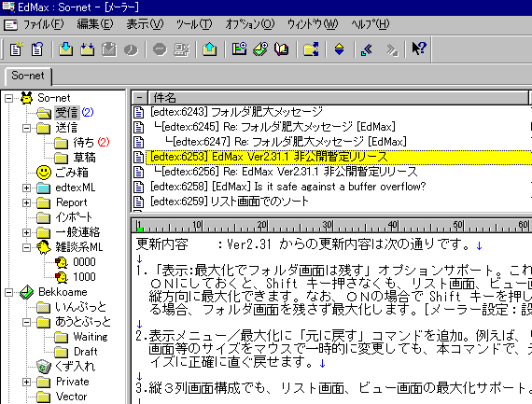Select the Draft folder
This screenshot has width=532, height=404.
(85, 352)
